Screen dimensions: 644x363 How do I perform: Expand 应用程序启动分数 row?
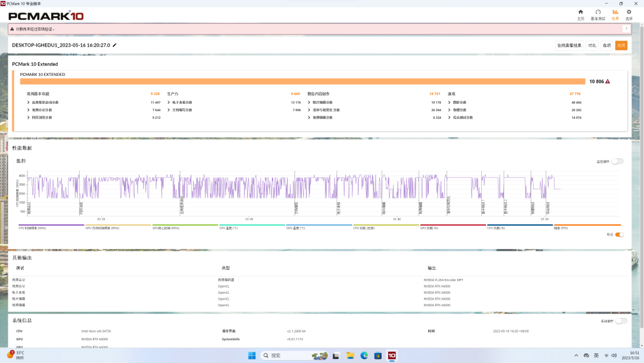(x=29, y=102)
